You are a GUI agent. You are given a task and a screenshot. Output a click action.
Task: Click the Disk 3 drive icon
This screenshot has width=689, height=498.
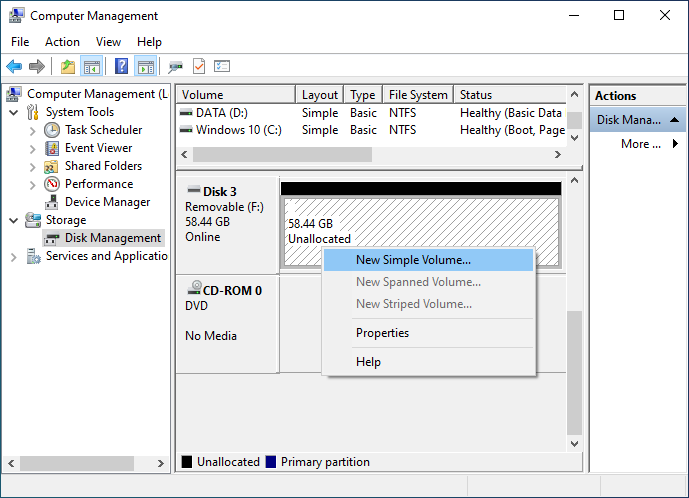coord(193,191)
